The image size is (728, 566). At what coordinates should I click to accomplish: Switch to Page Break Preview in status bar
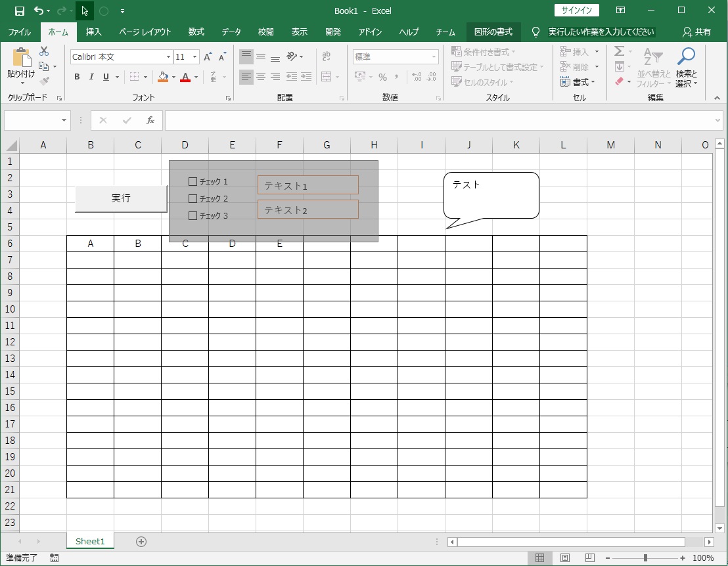point(589,557)
